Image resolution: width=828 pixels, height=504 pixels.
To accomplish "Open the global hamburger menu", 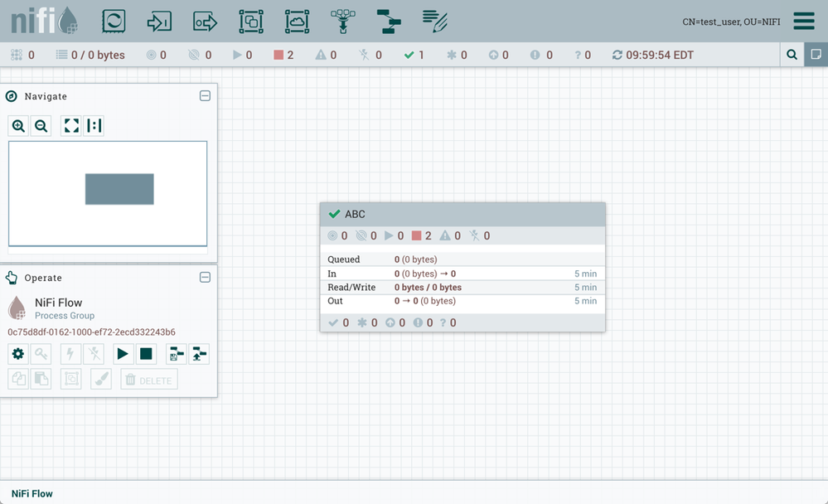I will coord(803,21).
